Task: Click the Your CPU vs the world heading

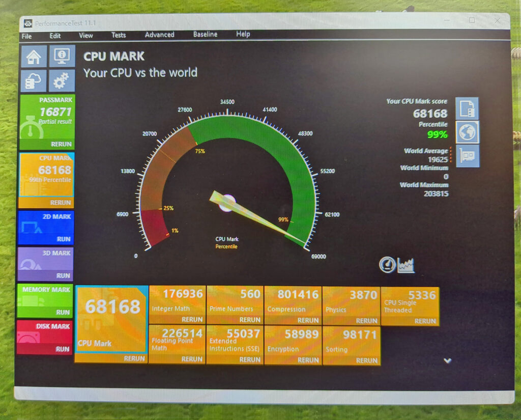Action: click(140, 72)
